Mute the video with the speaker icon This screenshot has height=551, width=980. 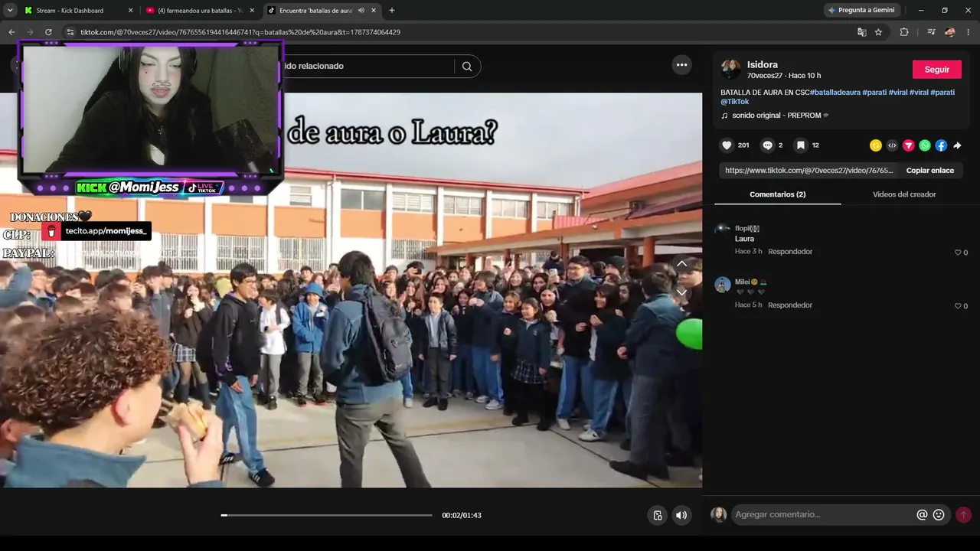point(681,515)
